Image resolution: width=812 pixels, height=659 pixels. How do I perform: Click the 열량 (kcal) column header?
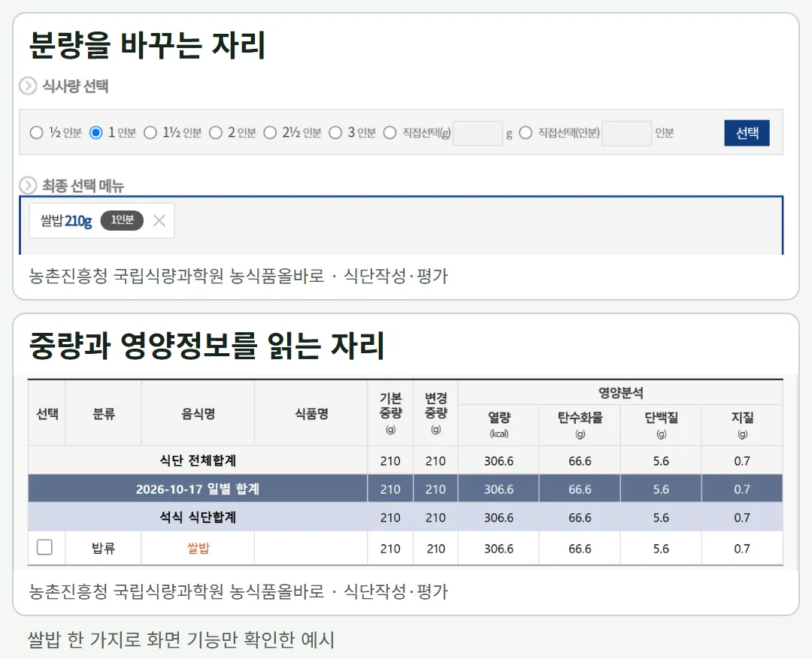498,425
